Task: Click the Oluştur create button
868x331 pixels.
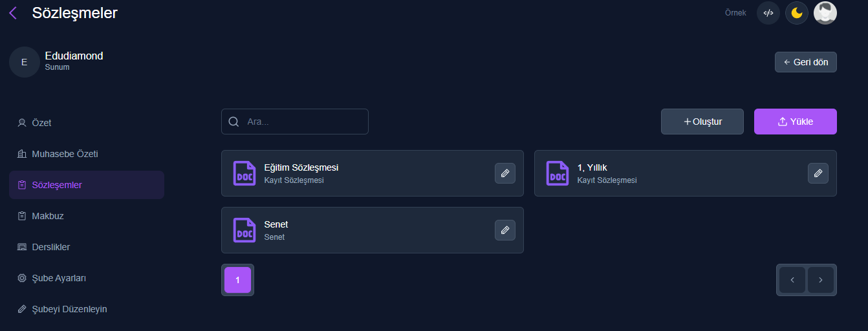Action: [702, 122]
